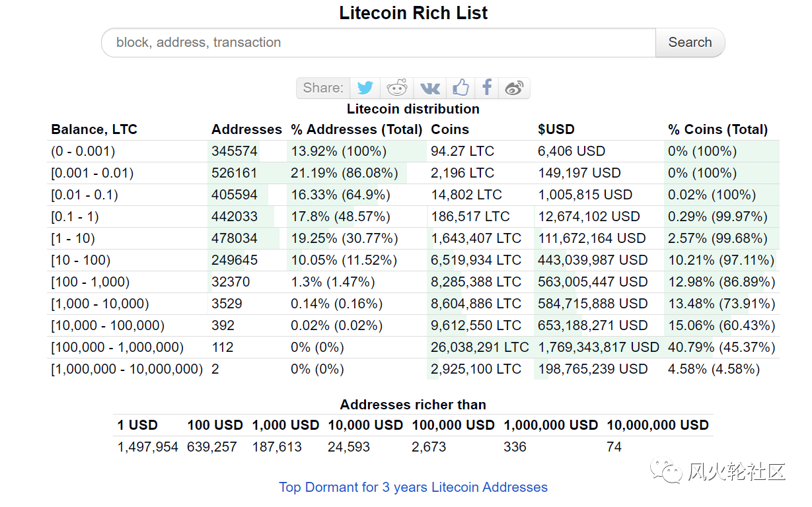Click the Litecoin distribution table title
Screen dimensions: 812x507
(414, 109)
